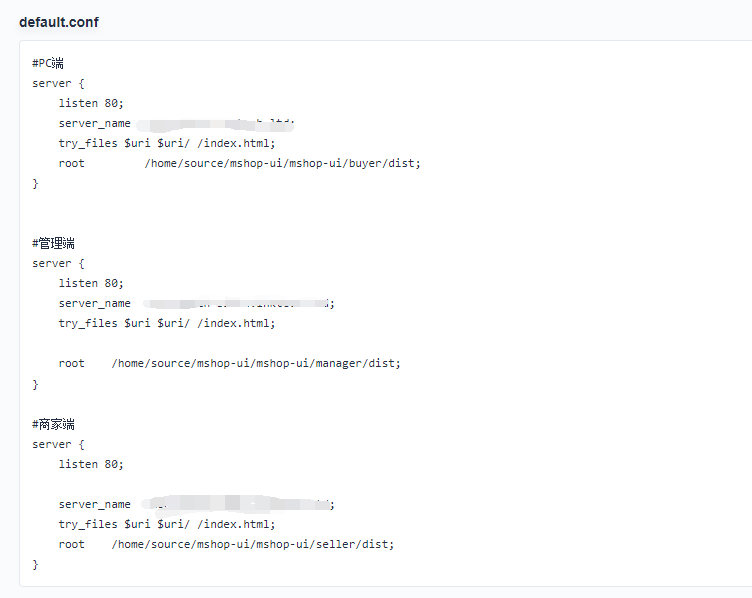Click the #商家端 comment line
The image size is (752, 598).
point(54,424)
